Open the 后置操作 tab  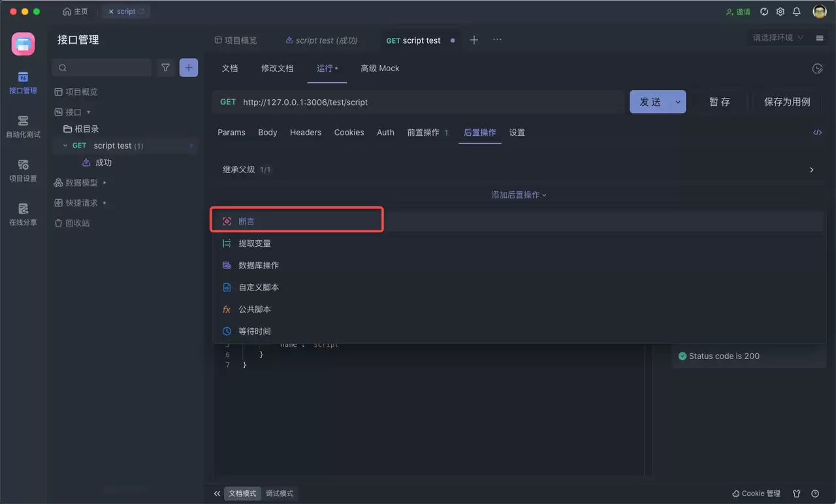(480, 133)
